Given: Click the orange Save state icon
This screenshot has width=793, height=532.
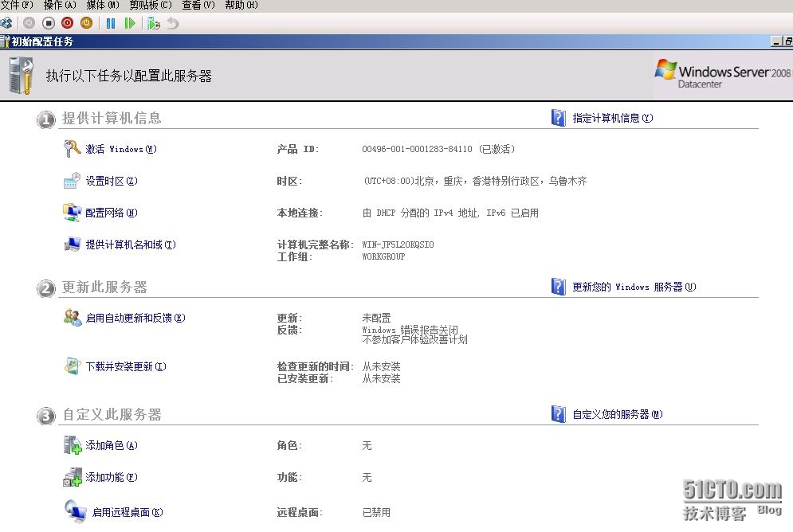Looking at the screenshot, I should pos(87,23).
